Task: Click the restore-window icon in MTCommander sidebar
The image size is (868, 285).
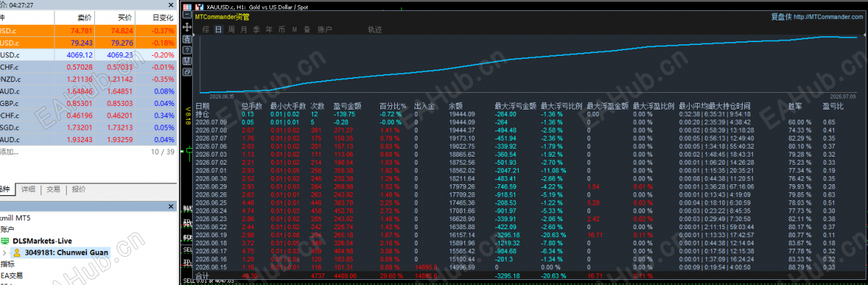Action: 187,72
